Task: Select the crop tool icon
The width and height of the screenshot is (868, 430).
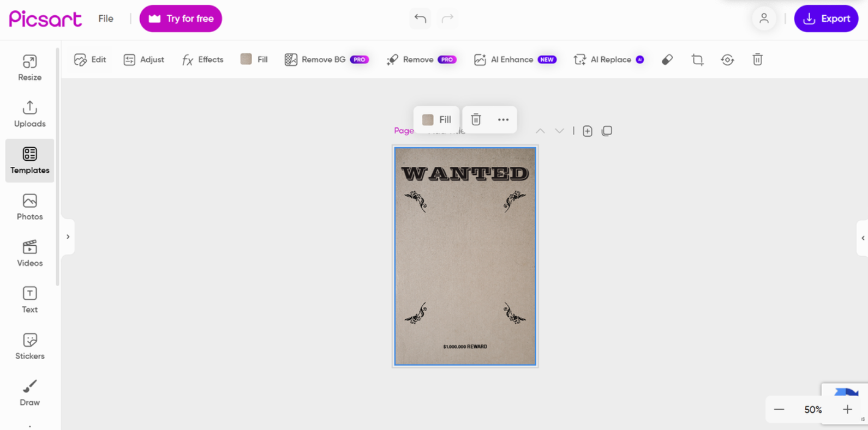Action: pos(697,59)
